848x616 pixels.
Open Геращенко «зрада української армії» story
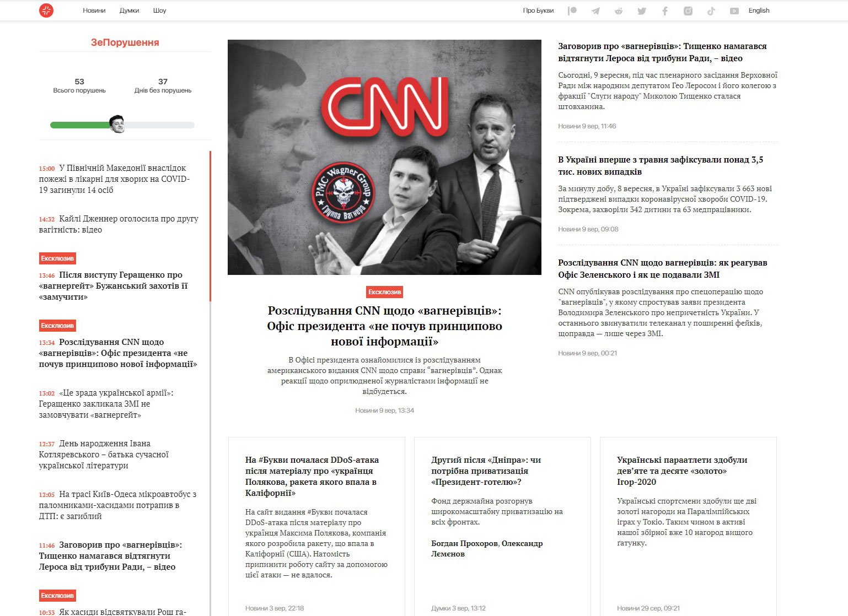click(106, 404)
